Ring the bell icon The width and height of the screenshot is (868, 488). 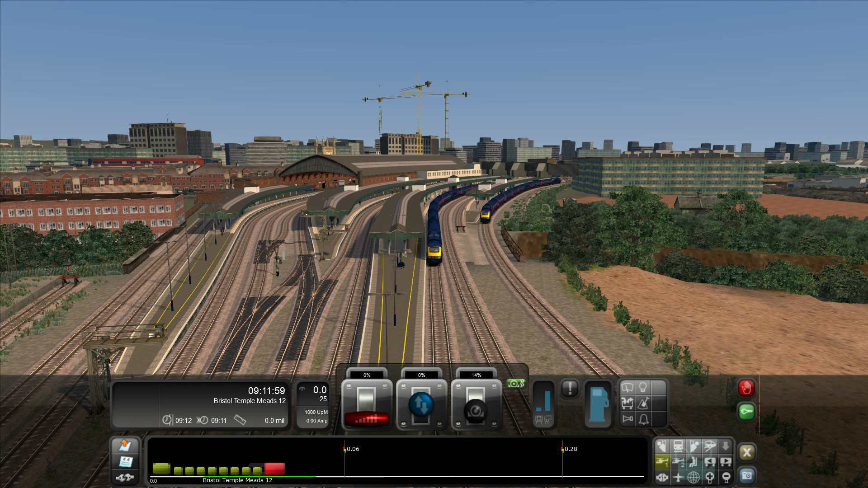point(643,419)
